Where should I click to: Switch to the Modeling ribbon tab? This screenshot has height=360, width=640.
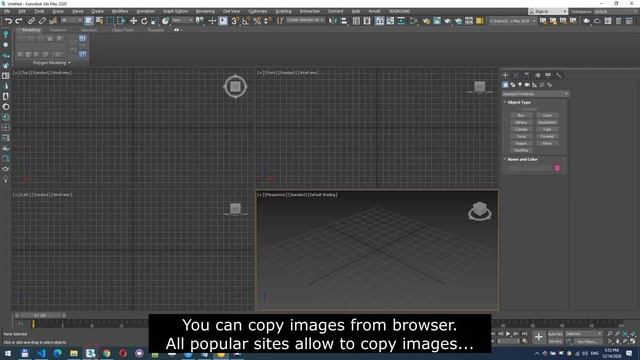point(31,30)
